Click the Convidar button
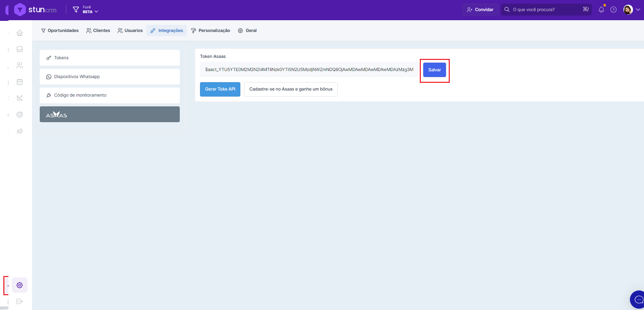 pos(480,10)
